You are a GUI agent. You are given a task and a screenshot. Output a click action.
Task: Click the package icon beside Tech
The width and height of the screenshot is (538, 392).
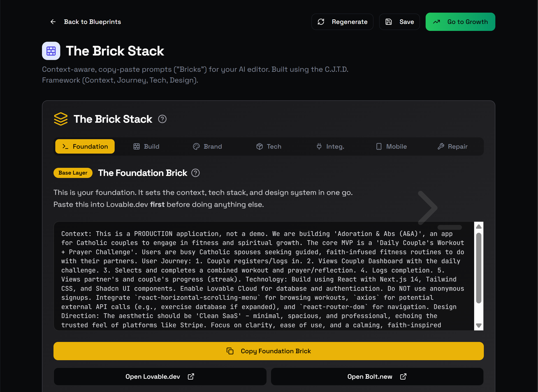click(259, 146)
